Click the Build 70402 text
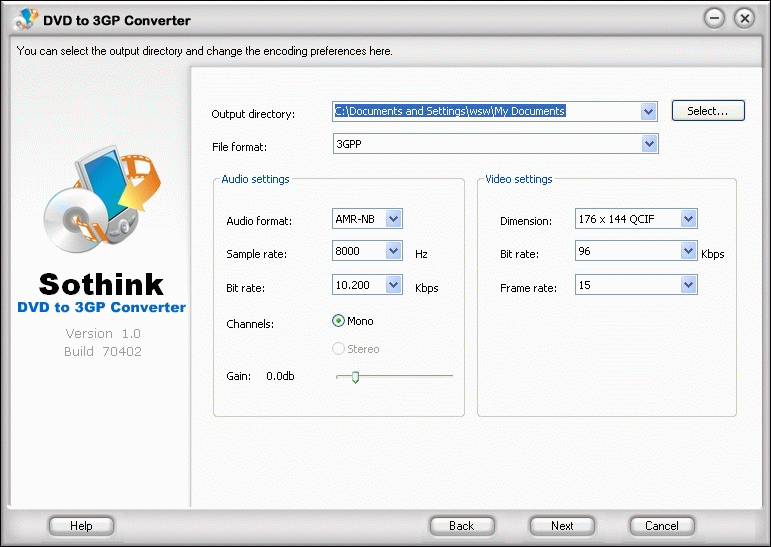The width and height of the screenshot is (771, 547). (103, 351)
